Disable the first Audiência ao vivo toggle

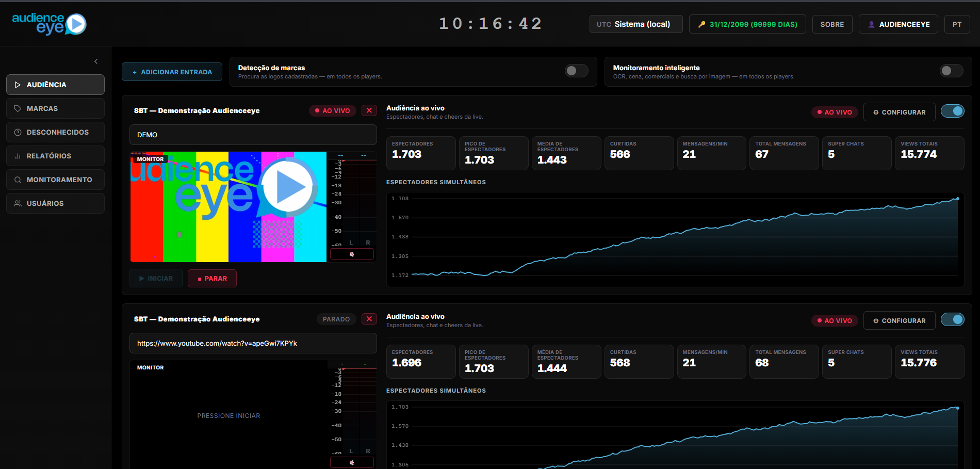pos(952,111)
